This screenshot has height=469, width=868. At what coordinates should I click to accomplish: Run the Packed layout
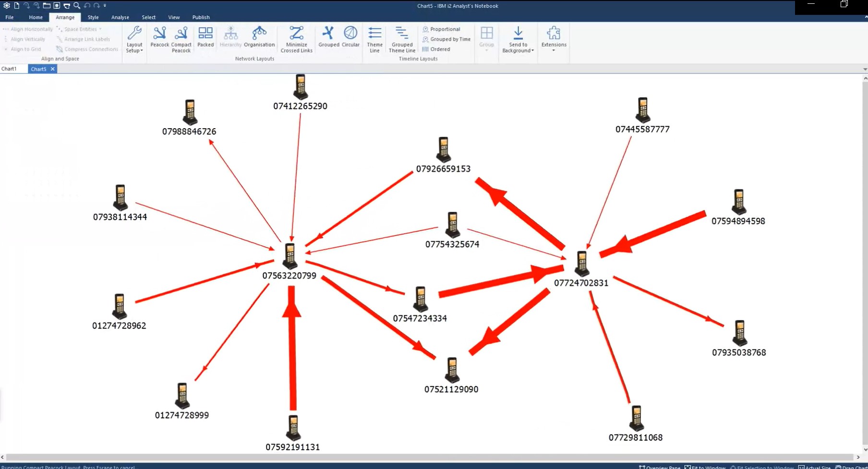(205, 37)
